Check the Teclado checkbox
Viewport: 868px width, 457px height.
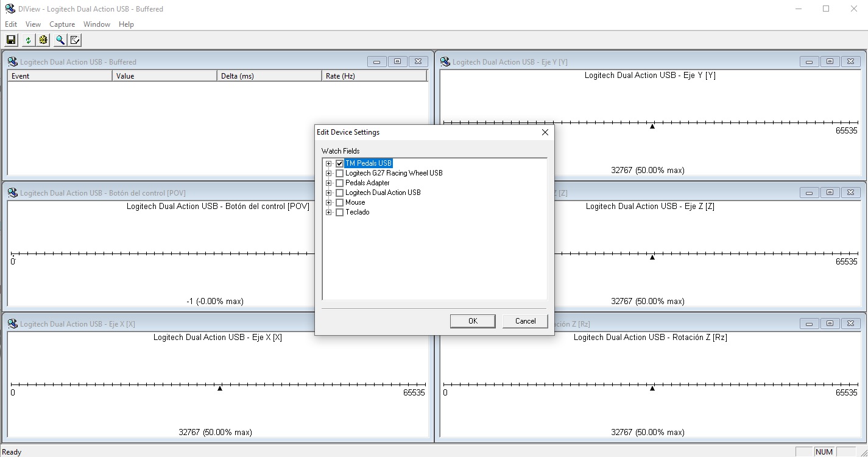(340, 212)
